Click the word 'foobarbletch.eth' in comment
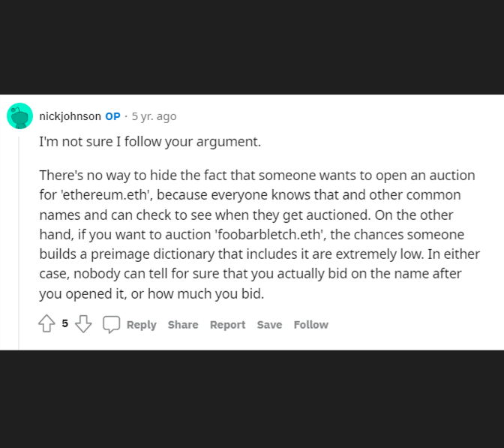Screen dimensions: 504x448 click(x=269, y=234)
